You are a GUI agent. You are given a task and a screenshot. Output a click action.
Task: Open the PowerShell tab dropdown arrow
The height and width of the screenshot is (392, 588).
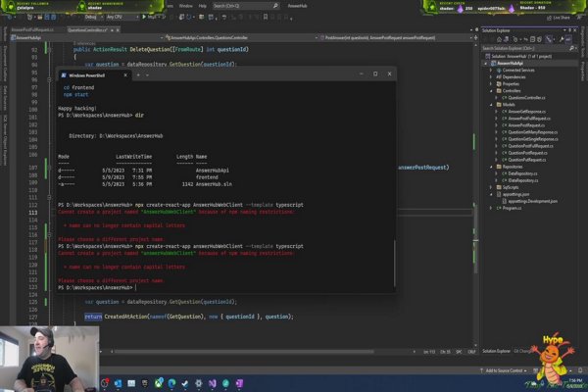point(147,75)
